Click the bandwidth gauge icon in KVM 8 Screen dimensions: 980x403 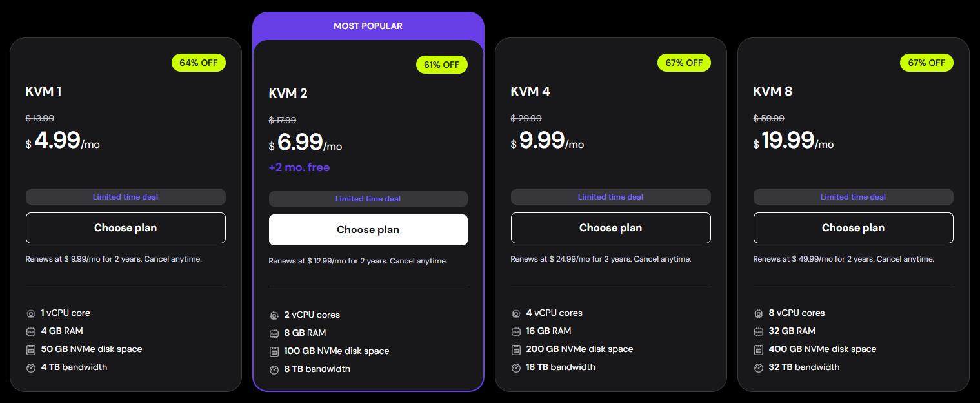point(758,367)
